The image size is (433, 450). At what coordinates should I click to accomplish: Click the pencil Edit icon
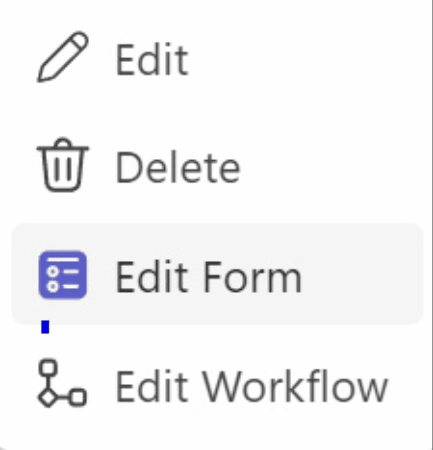tap(63, 57)
